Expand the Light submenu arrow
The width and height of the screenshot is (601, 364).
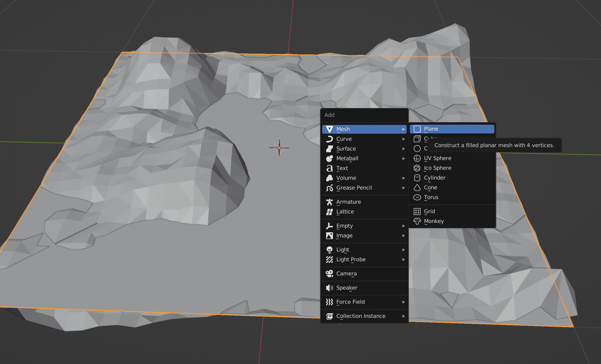tap(404, 250)
